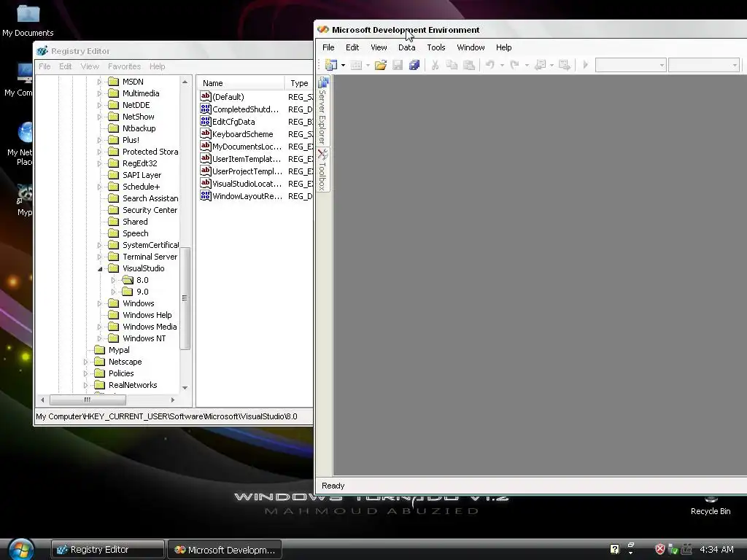The image size is (747, 560).
Task: Click the Undo arrow icon
Action: click(x=489, y=65)
